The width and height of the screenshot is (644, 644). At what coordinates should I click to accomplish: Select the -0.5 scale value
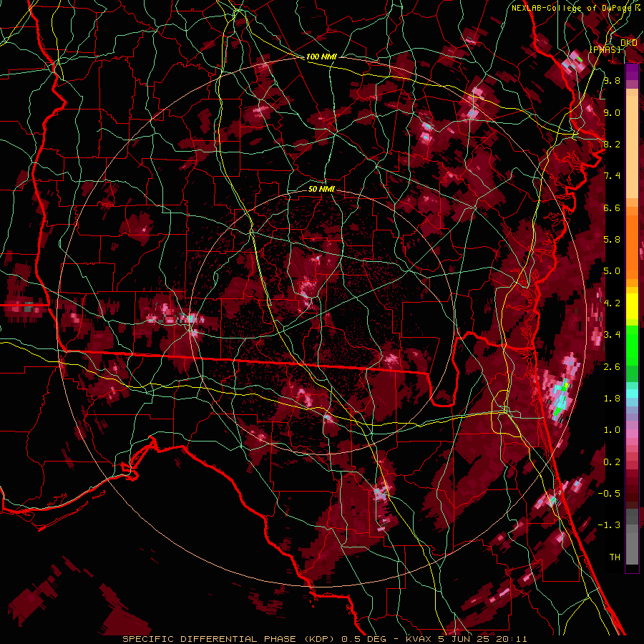609,494
